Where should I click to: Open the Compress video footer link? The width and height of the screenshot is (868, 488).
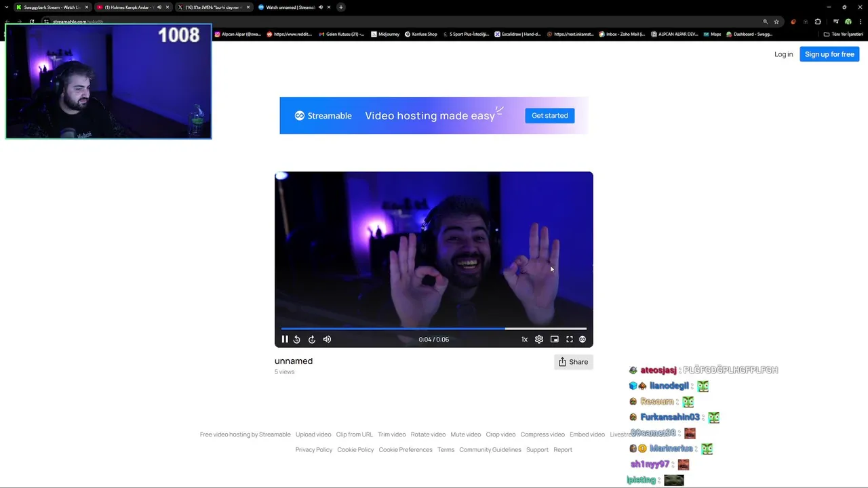click(x=542, y=434)
